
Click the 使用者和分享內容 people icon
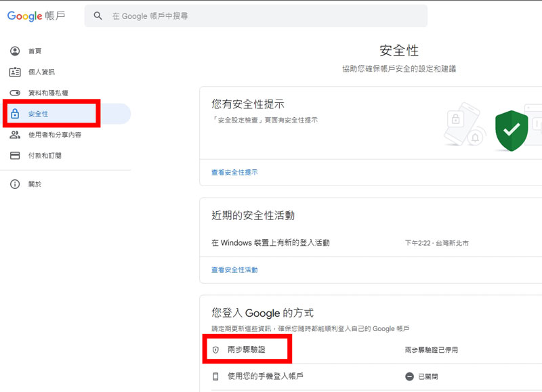click(x=15, y=135)
